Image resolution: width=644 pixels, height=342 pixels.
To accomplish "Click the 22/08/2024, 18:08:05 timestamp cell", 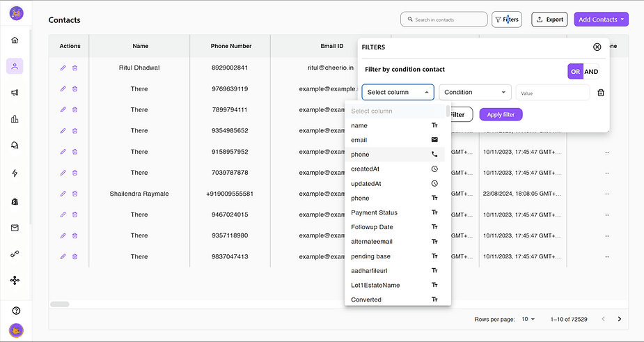I will (x=521, y=194).
